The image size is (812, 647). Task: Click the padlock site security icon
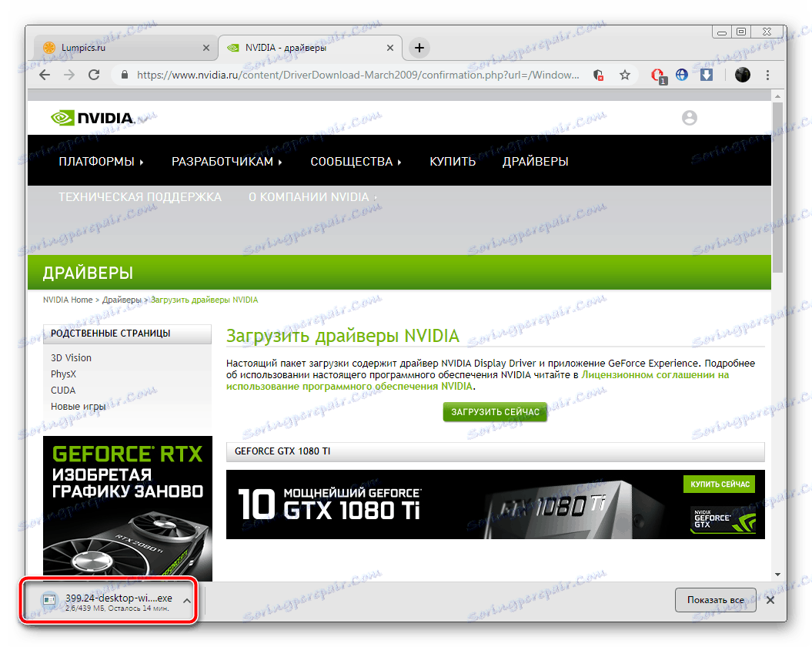[124, 75]
